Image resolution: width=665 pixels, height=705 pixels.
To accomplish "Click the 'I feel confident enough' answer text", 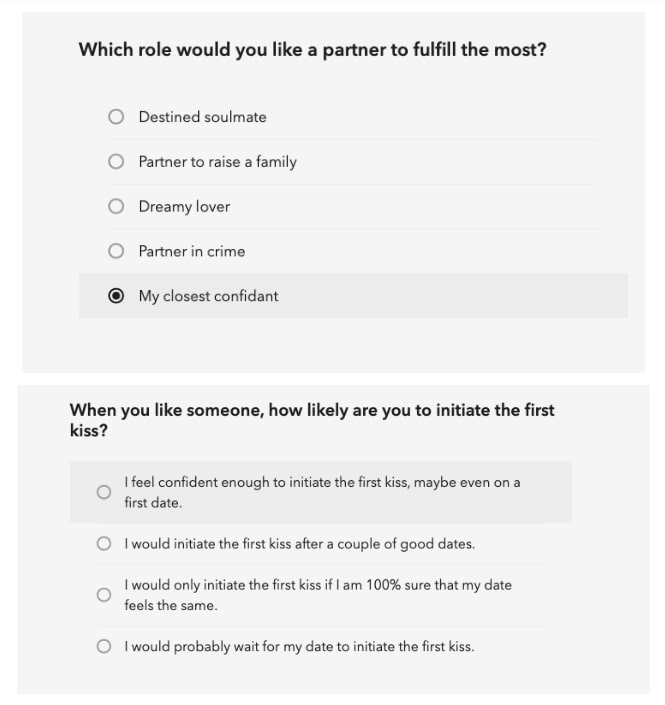I will click(x=322, y=492).
